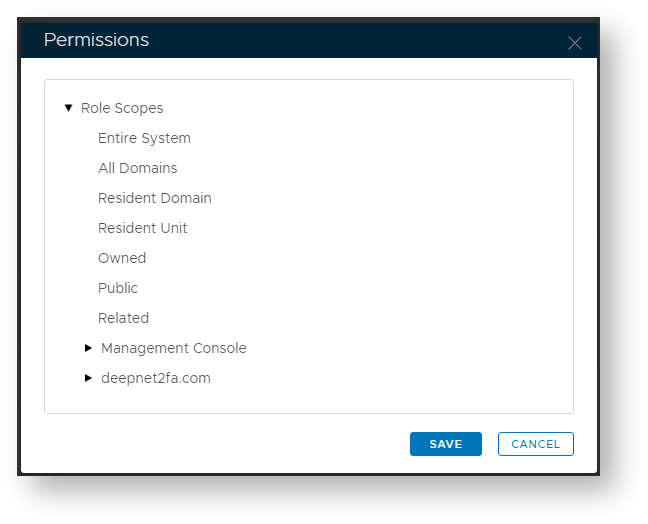
Task: Save the permissions changes
Action: pos(446,444)
